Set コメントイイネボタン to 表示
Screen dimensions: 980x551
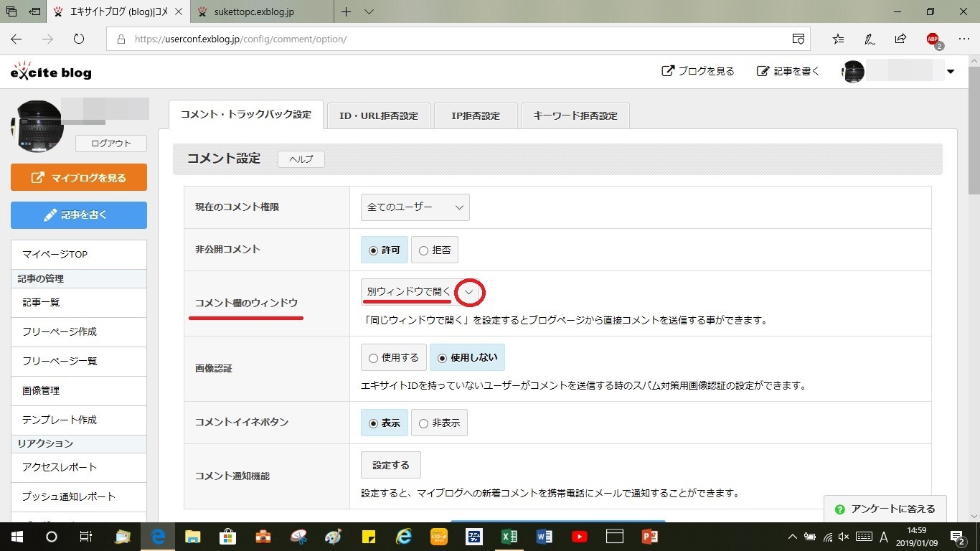pyautogui.click(x=385, y=423)
